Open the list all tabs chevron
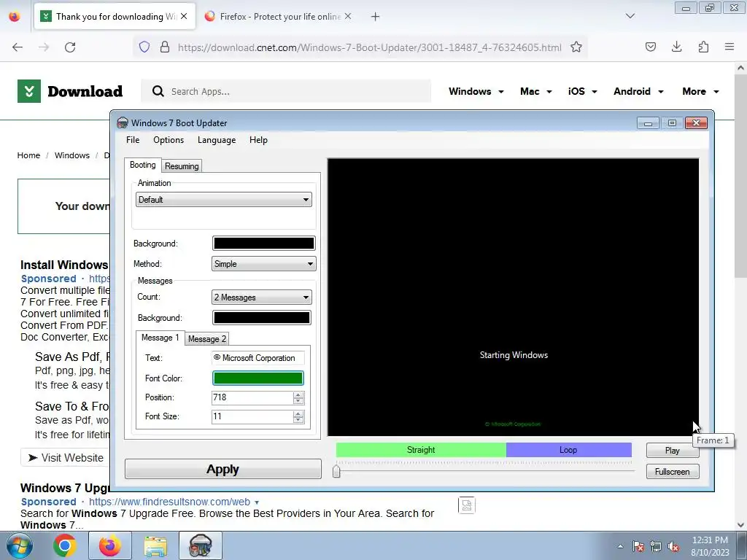The height and width of the screenshot is (560, 747). point(630,16)
